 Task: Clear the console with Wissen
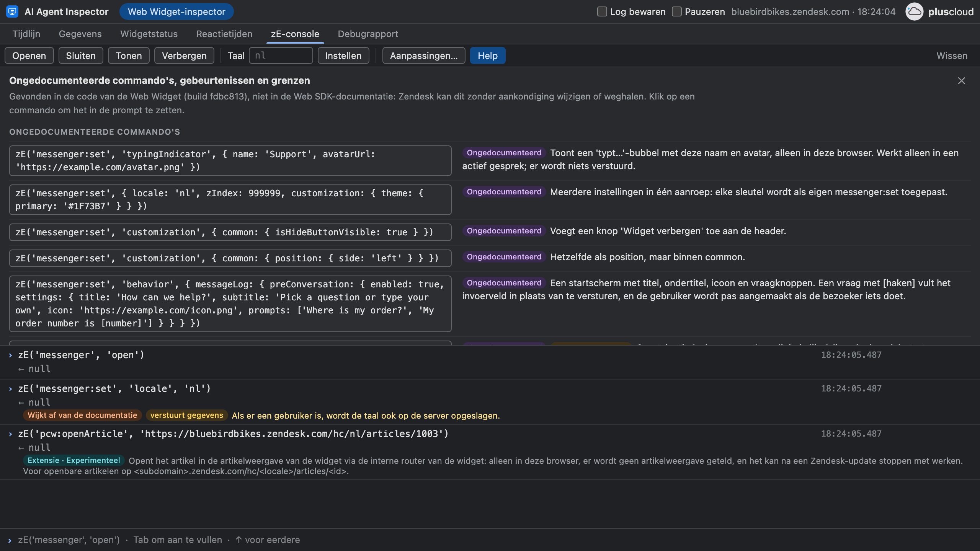tap(952, 55)
